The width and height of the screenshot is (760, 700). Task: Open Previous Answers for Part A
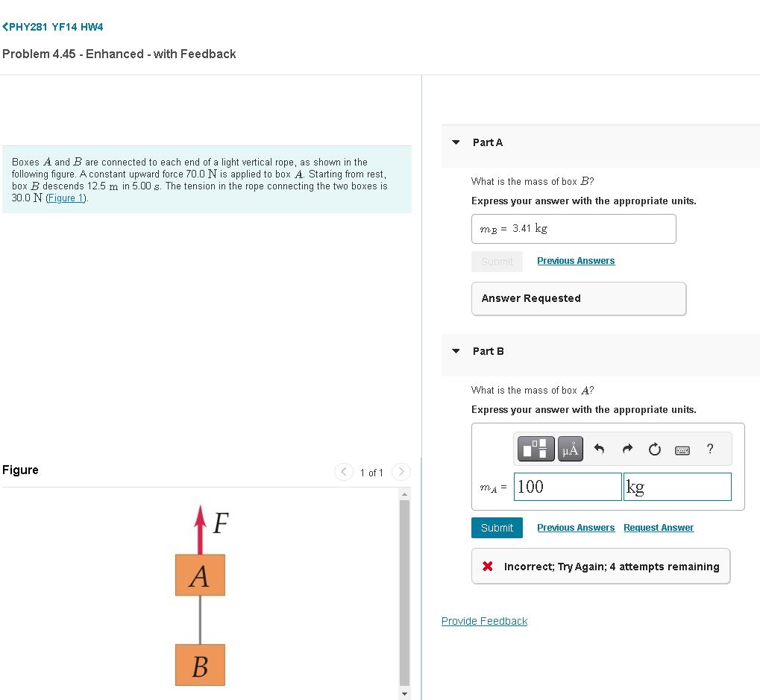(575, 260)
